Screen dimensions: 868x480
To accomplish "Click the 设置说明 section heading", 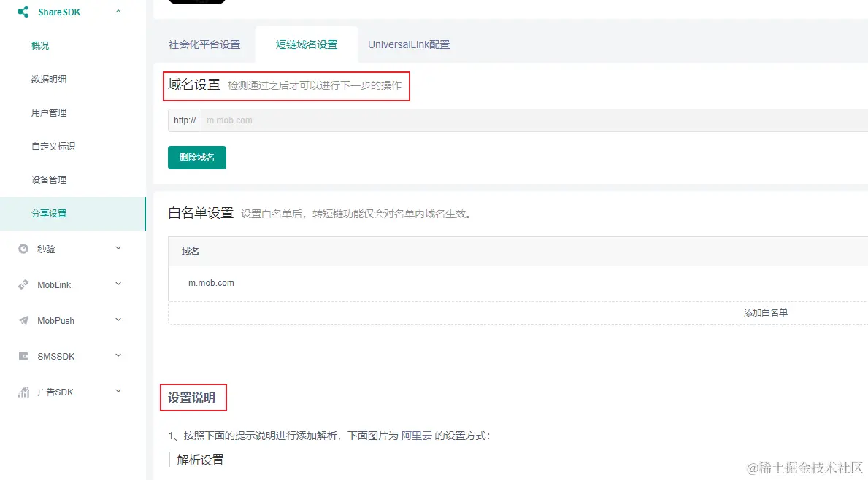I will (x=191, y=398).
